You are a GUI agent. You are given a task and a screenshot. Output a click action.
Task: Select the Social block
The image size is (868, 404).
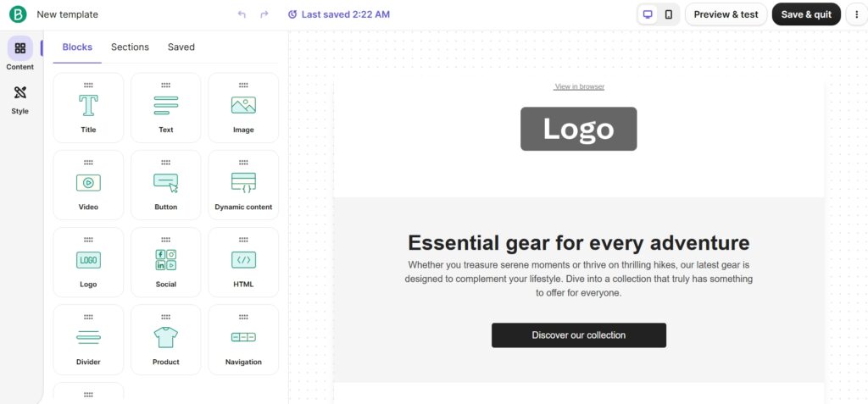[x=166, y=262]
